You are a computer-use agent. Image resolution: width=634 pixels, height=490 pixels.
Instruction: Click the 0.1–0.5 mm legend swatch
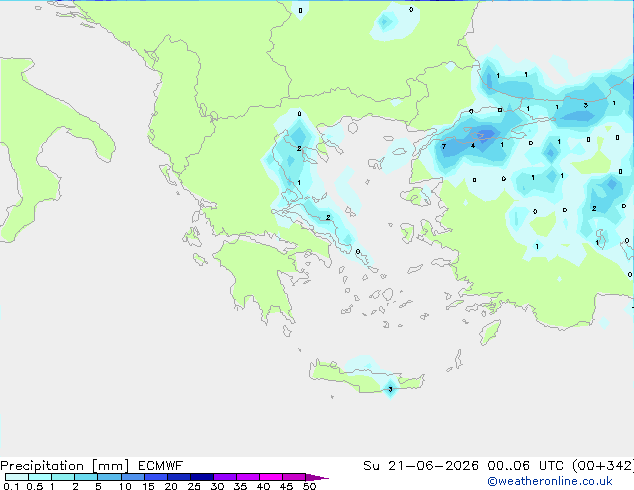pos(17,477)
